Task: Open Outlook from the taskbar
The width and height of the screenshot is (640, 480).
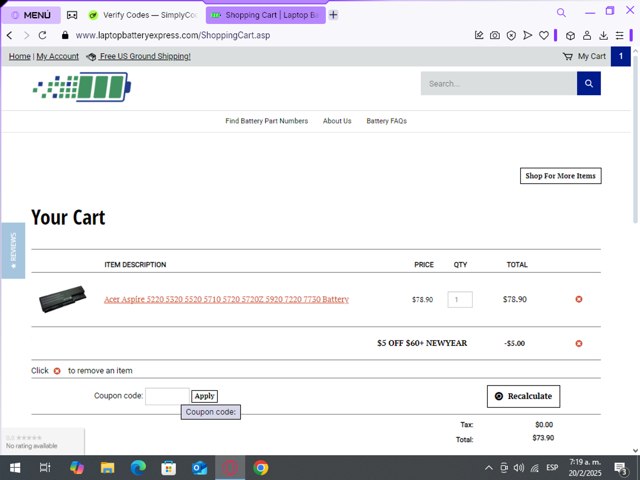Action: pyautogui.click(x=199, y=468)
